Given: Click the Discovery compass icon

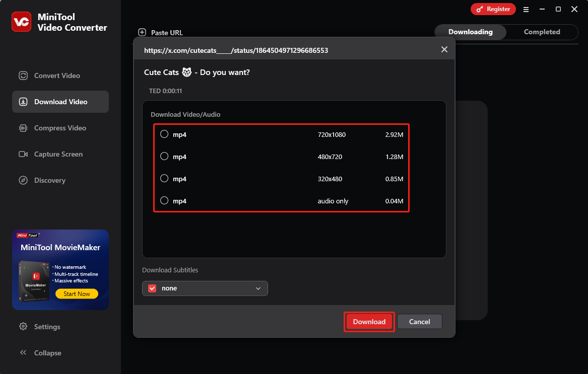Looking at the screenshot, I should pos(23,180).
